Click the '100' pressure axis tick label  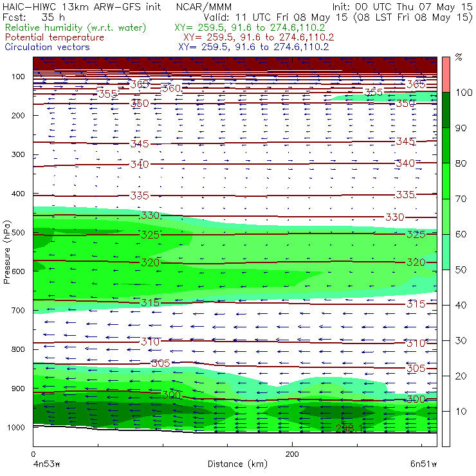click(18, 77)
